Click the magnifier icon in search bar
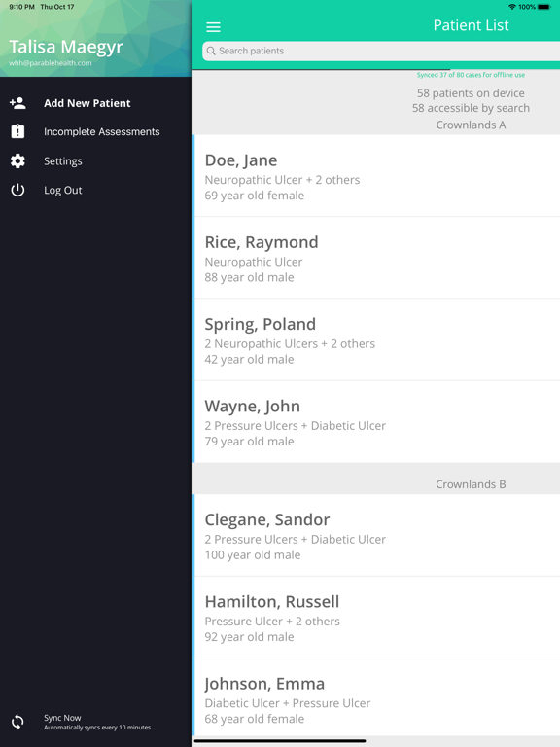Viewport: 560px width, 747px height. tap(211, 51)
